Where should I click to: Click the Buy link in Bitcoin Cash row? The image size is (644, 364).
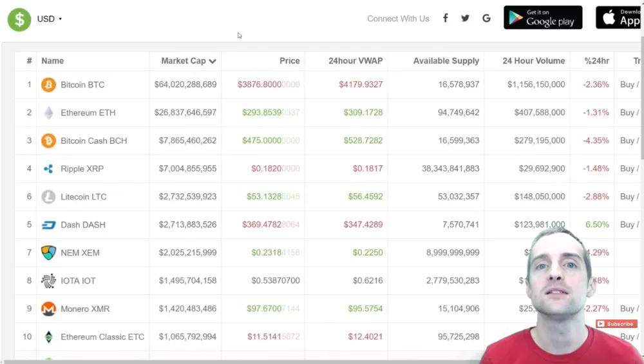pos(627,140)
